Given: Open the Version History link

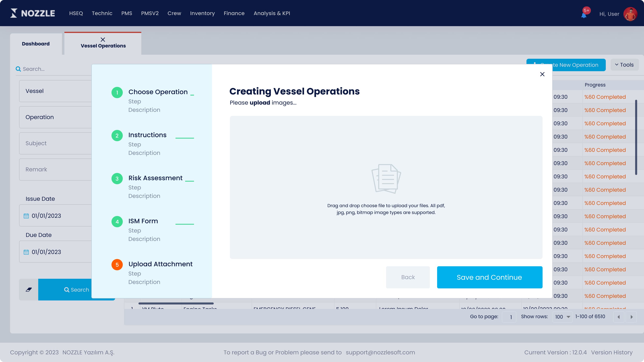Looking at the screenshot, I should [x=612, y=352].
